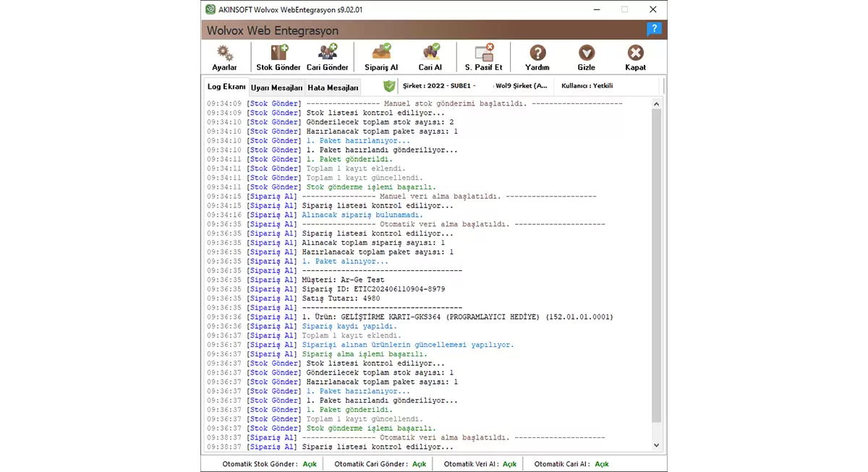
Task: Open the Hata Mesajları tab
Action: (x=333, y=87)
